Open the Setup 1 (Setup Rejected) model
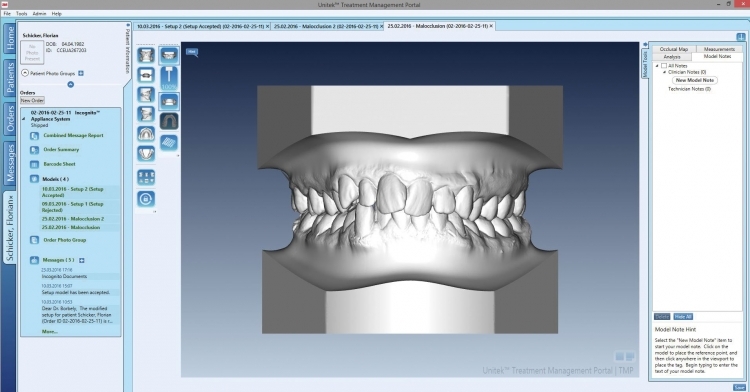 click(73, 207)
